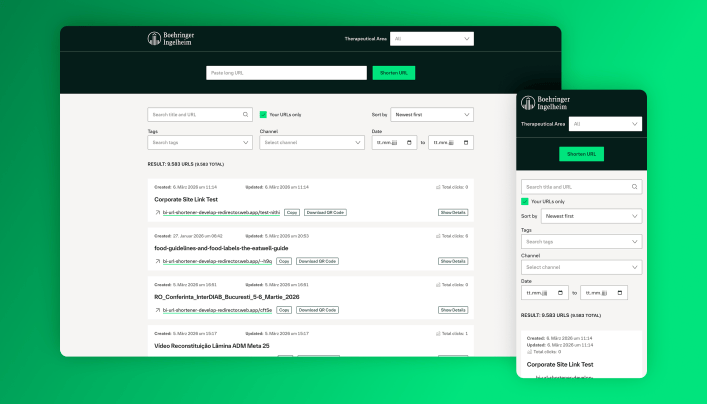Toggle 'Your URLs only' checkbox in mobile view
The height and width of the screenshot is (404, 707).
point(524,202)
